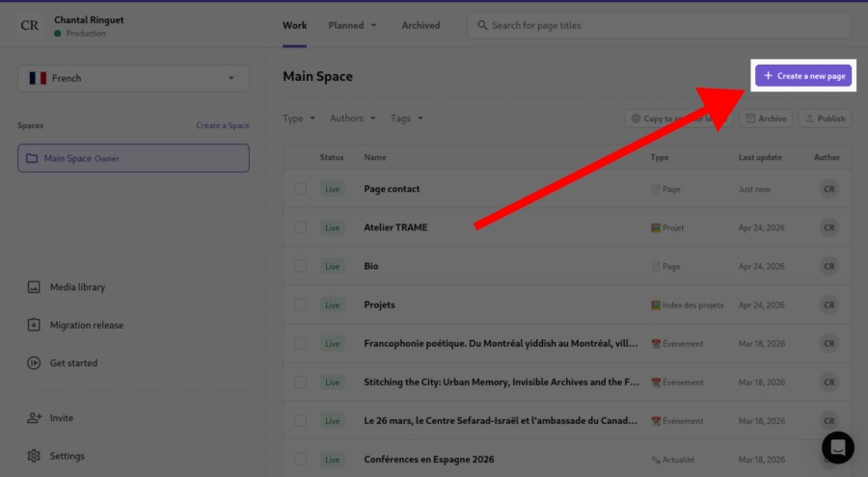
Task: Open Migration release menu item
Action: [76, 325]
